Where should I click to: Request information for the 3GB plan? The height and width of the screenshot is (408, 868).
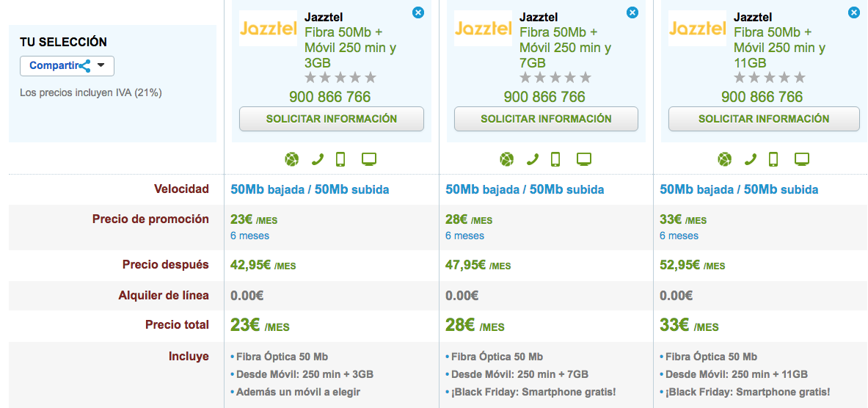coord(332,119)
